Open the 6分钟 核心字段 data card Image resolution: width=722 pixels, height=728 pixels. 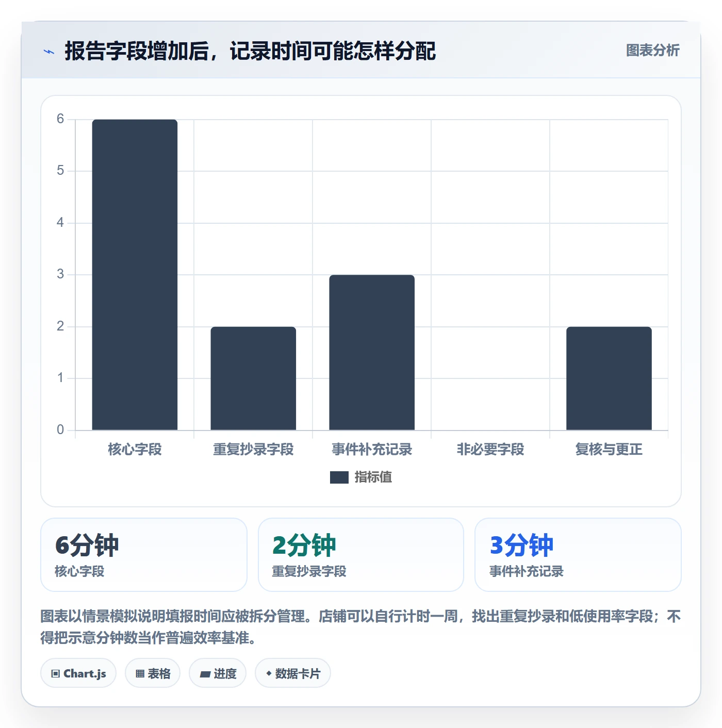point(144,555)
